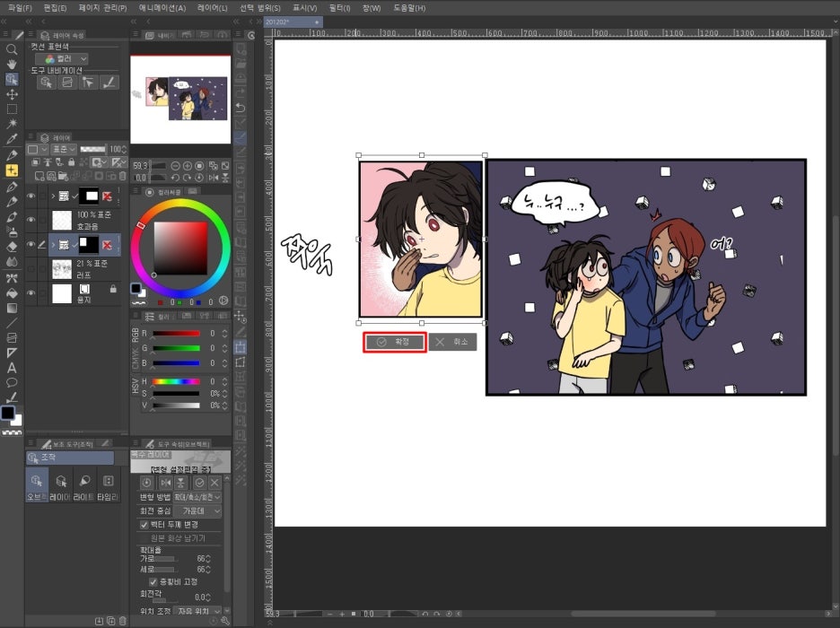
Task: Cancel the transform with the 취소 button
Action: click(452, 342)
